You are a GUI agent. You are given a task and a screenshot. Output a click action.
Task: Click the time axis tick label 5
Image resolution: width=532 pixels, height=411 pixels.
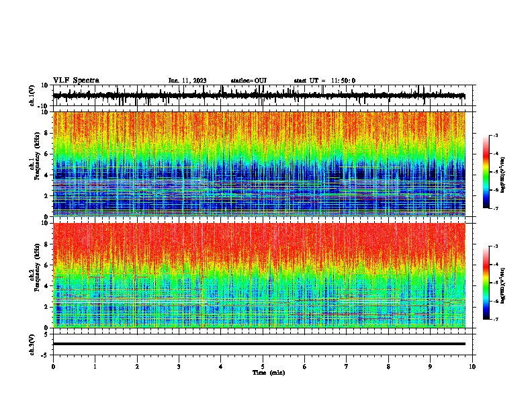pyautogui.click(x=263, y=367)
